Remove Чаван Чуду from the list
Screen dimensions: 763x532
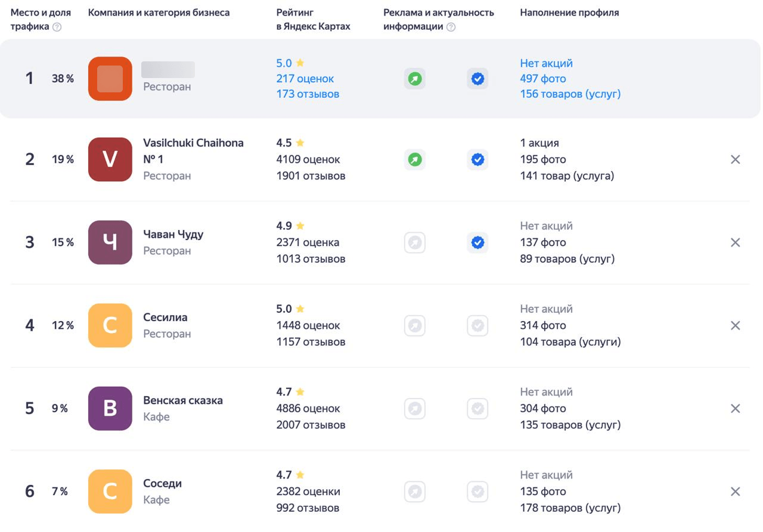point(736,242)
